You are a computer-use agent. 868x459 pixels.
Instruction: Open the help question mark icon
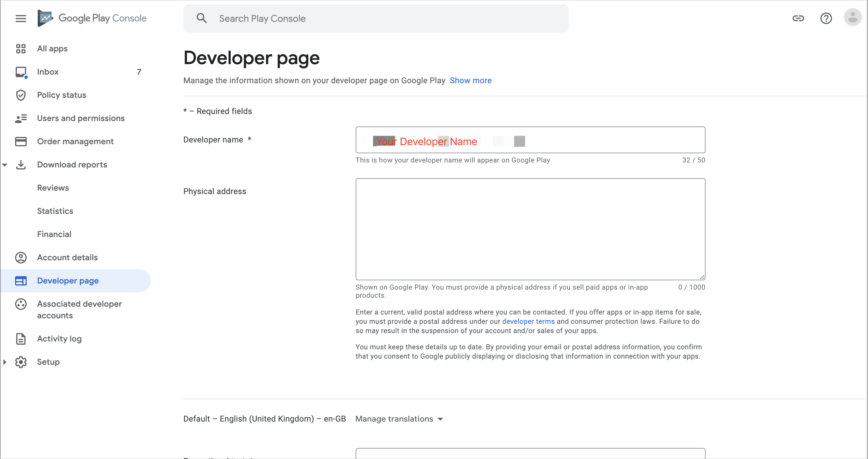[826, 18]
